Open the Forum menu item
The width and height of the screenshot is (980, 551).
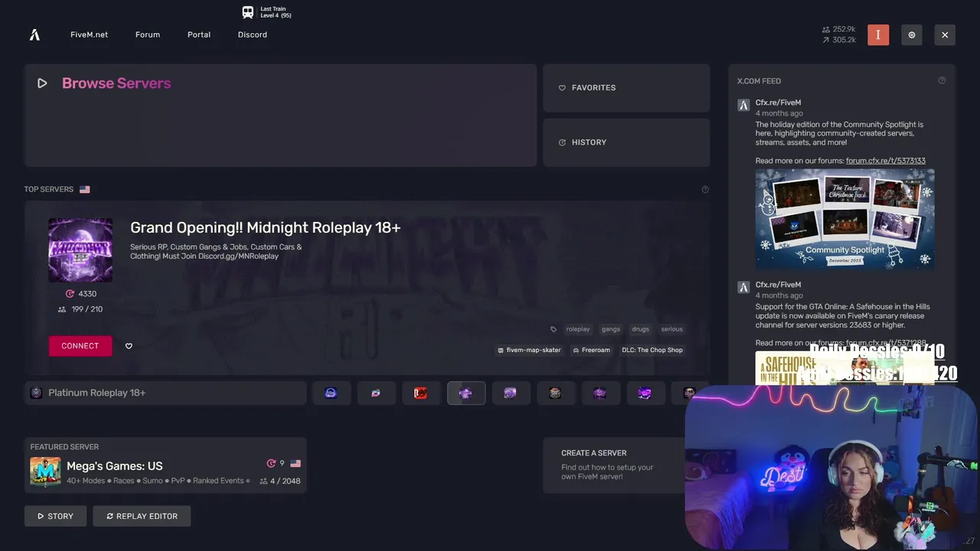[x=148, y=34]
